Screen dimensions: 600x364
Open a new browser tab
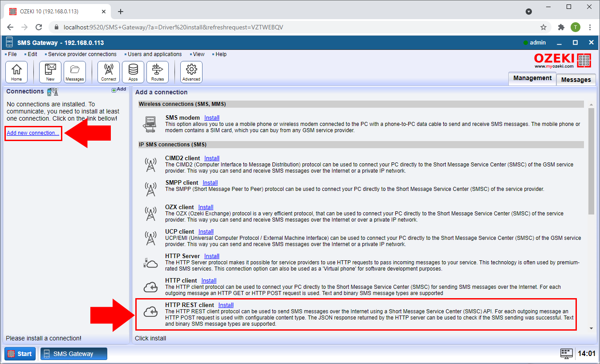(120, 12)
